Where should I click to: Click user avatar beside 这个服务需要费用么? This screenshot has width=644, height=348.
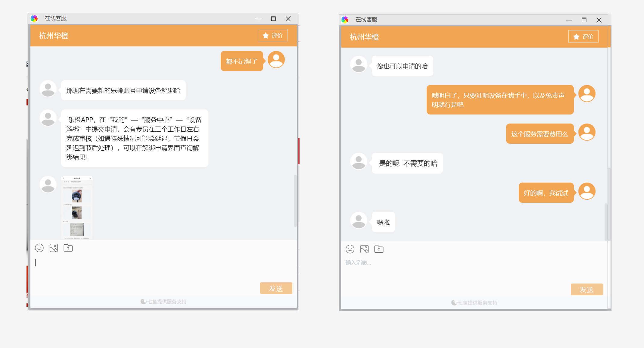coord(587,132)
